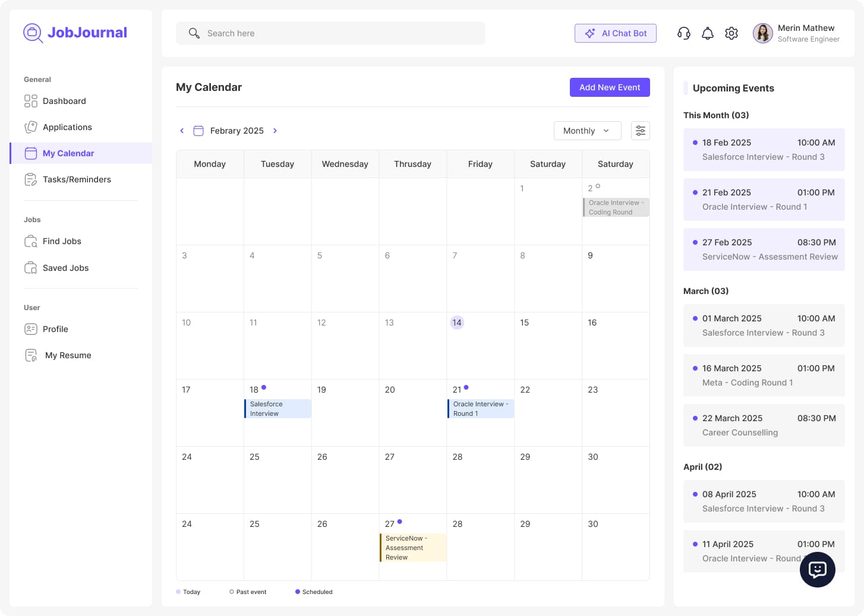Click the Today legend label

coord(191,592)
